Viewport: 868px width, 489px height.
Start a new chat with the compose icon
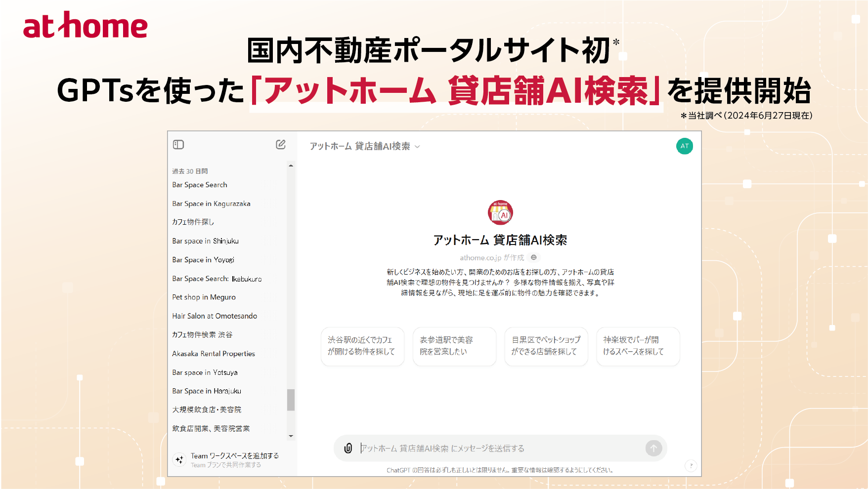tap(280, 145)
